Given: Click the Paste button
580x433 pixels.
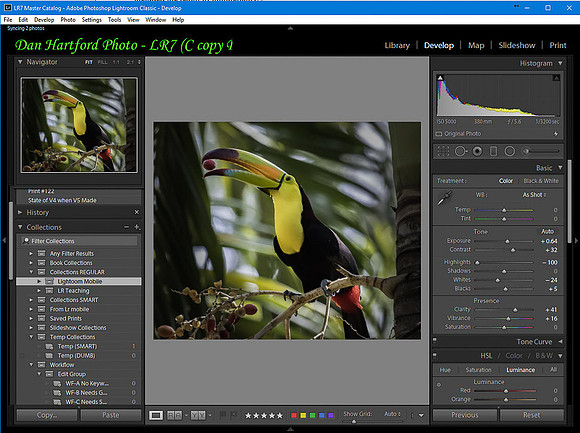Looking at the screenshot, I should [x=111, y=415].
